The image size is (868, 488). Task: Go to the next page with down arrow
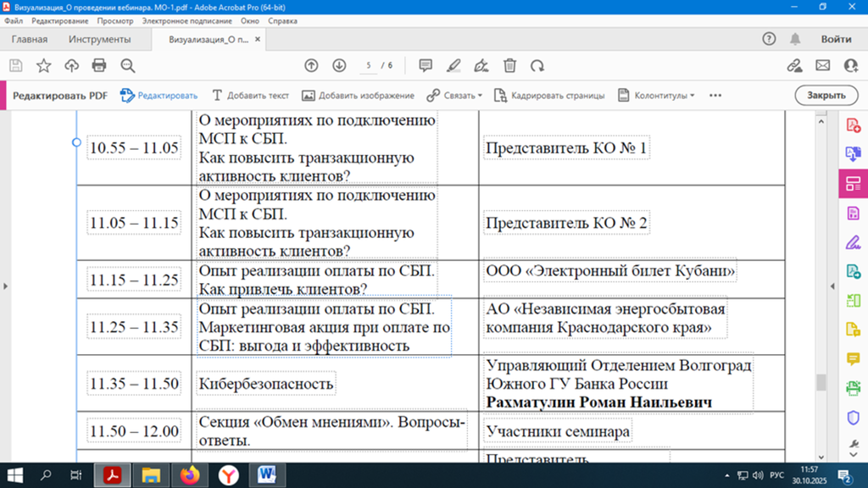pos(339,65)
